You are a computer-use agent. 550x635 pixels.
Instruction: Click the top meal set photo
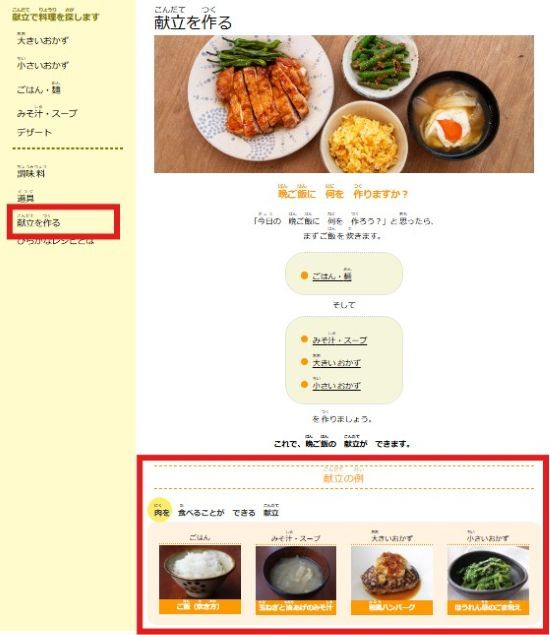click(x=344, y=104)
